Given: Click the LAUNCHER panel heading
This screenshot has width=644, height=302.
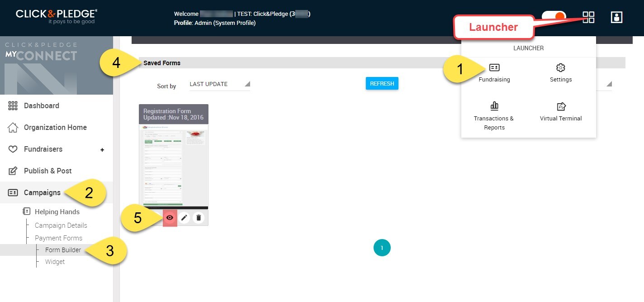Looking at the screenshot, I should pyautogui.click(x=529, y=48).
